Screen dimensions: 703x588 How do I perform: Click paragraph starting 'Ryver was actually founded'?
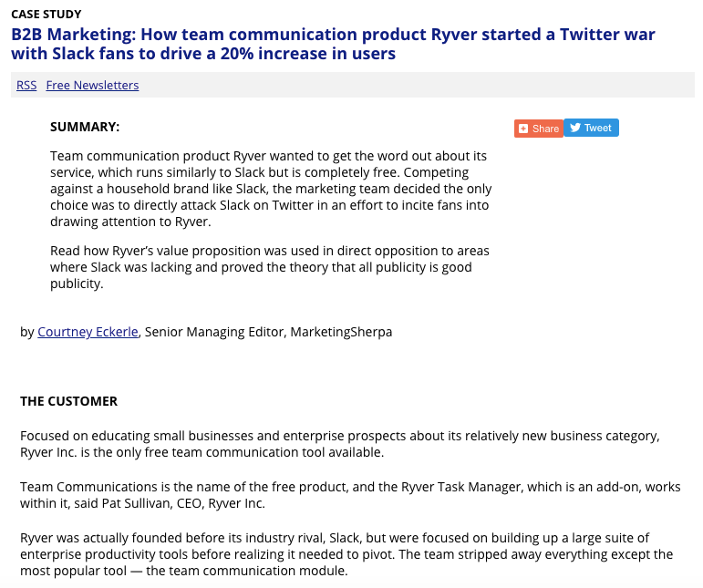click(346, 554)
